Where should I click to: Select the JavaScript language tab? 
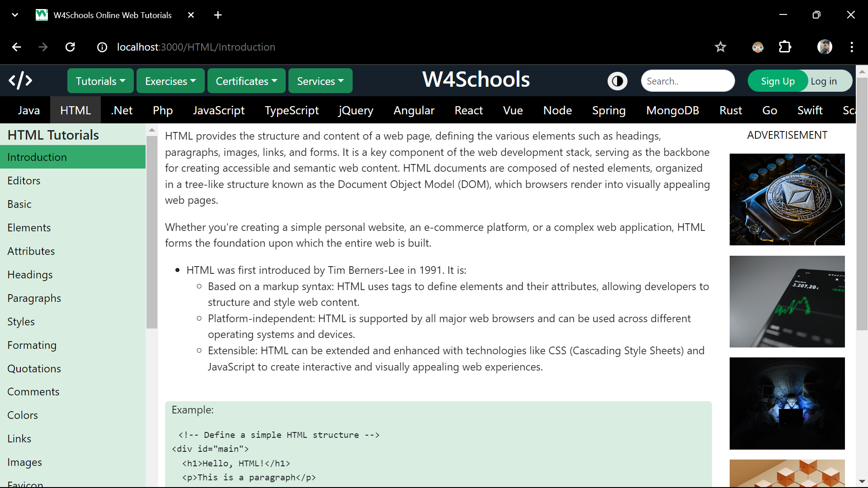pos(219,110)
